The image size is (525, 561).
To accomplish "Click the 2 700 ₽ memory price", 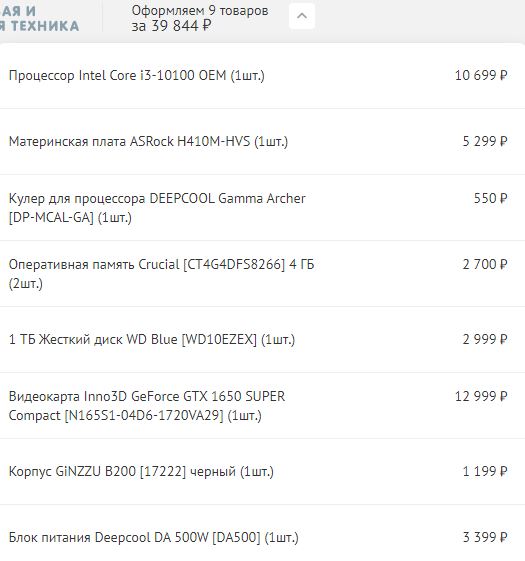I will pyautogui.click(x=485, y=265).
